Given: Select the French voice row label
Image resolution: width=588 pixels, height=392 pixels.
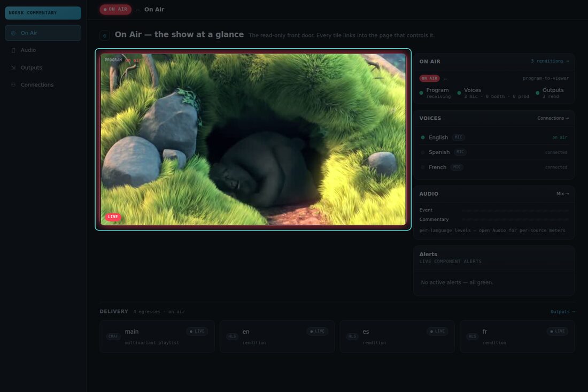Looking at the screenshot, I should [x=438, y=167].
